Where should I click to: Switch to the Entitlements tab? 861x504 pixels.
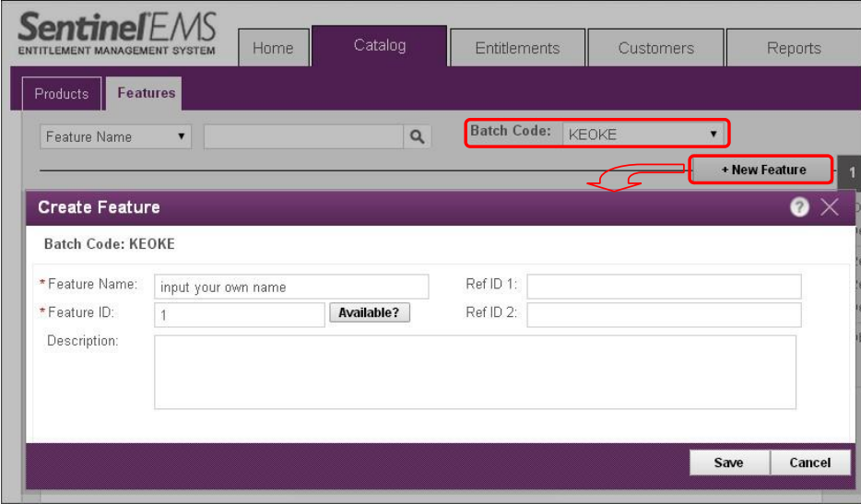517,49
